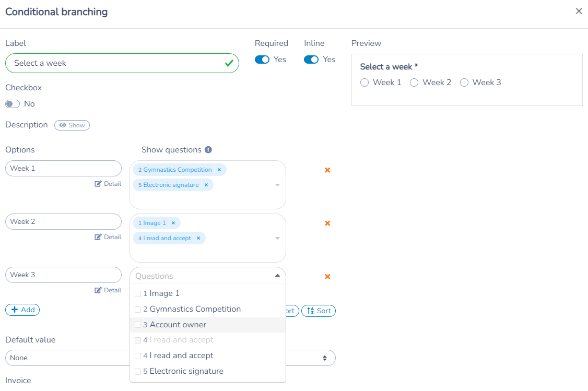Screen dimensions: 588x391
Task: Click the 2 Gymnastics Competition tag text
Action: (x=175, y=170)
